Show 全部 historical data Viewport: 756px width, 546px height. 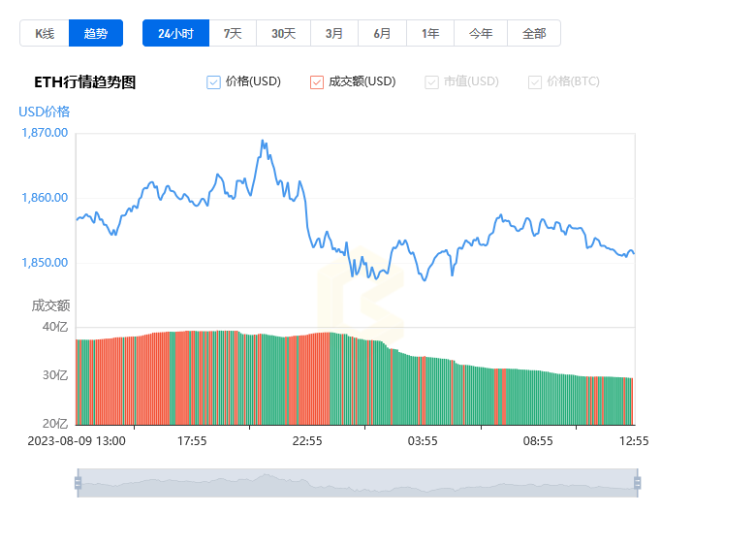[534, 33]
